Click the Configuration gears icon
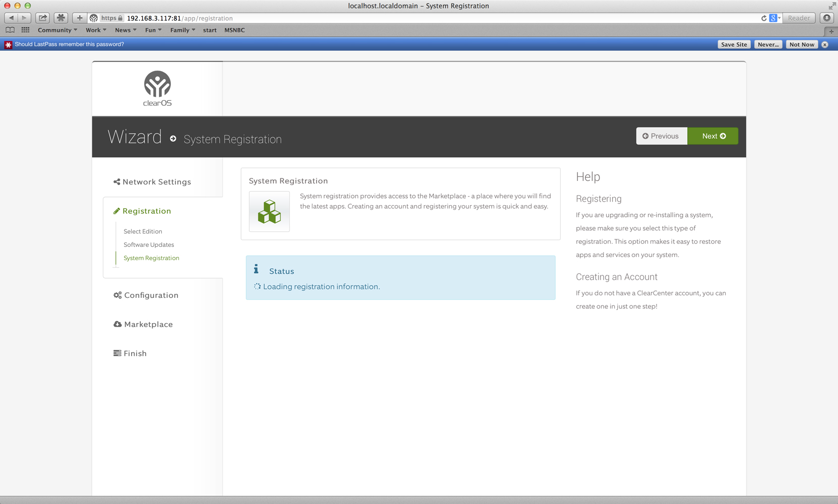The width and height of the screenshot is (838, 504). click(117, 295)
